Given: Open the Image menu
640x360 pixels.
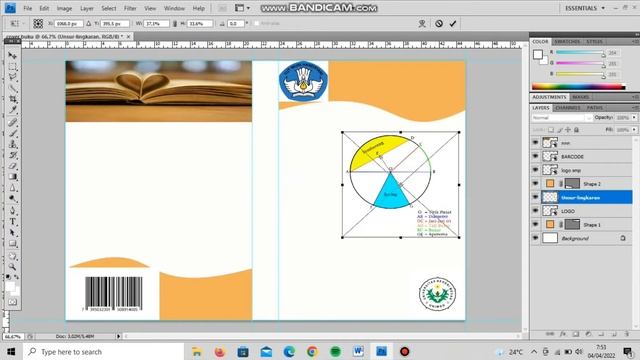Looking at the screenshot, I should tap(64, 8).
